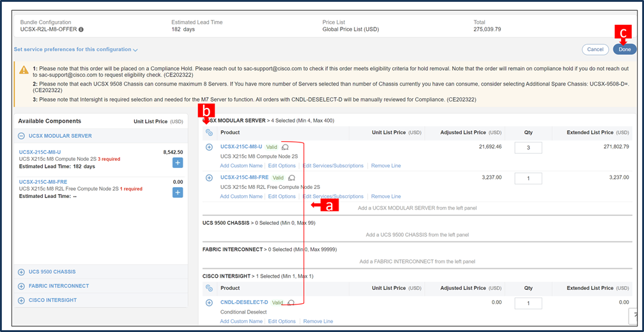Image resolution: width=644 pixels, height=332 pixels.
Task: Open Set service preferences for this configuration
Action: tap(75, 49)
